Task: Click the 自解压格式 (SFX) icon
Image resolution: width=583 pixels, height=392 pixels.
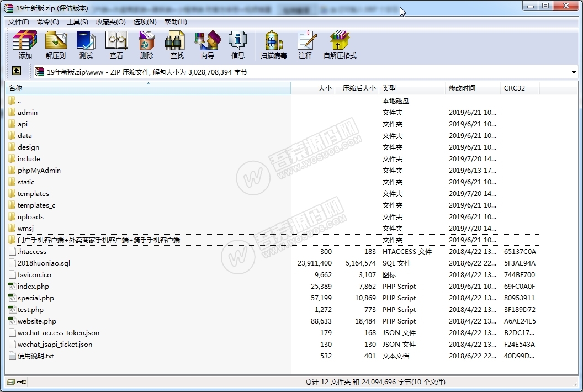Action: tap(340, 45)
